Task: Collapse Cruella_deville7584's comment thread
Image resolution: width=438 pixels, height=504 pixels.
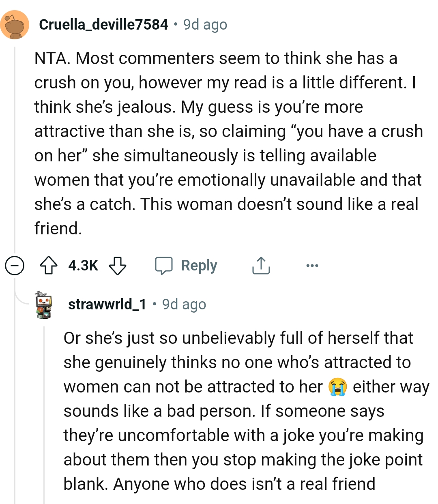Action: [x=14, y=266]
